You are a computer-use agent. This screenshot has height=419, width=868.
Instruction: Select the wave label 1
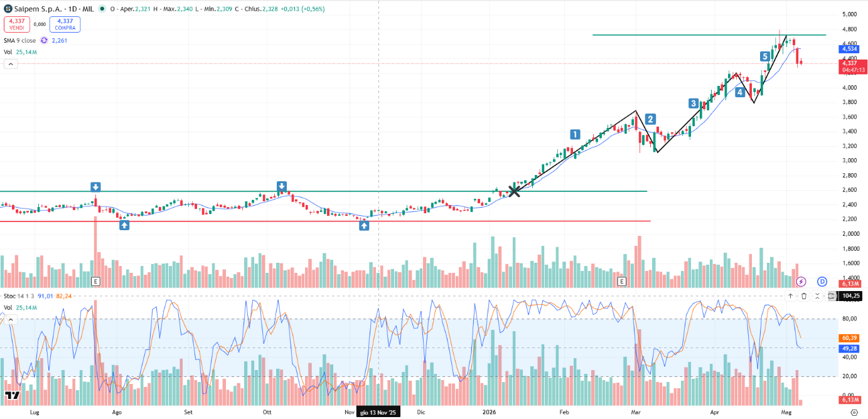pos(575,134)
